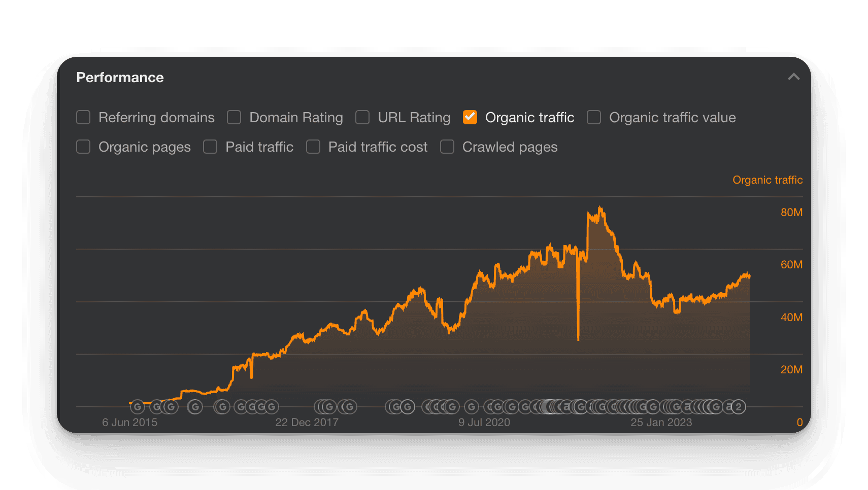
Task: Select the Paid traffic cost checkbox
Action: click(x=313, y=147)
